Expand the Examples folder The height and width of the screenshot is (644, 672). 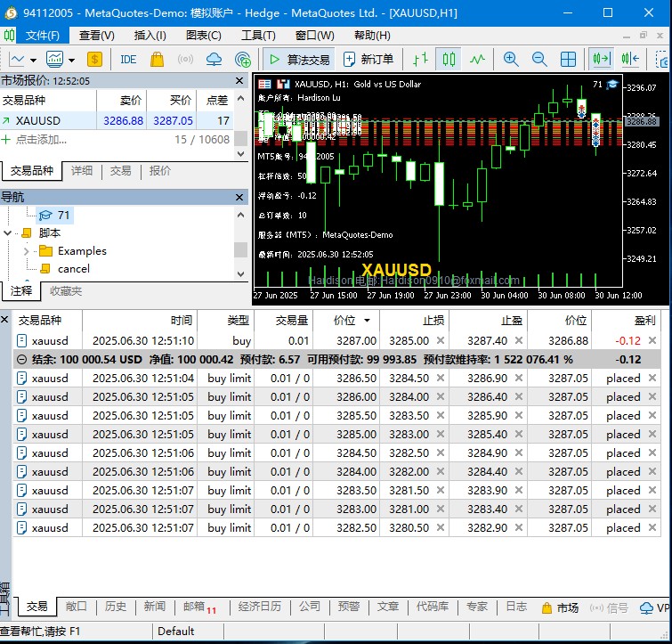26,251
